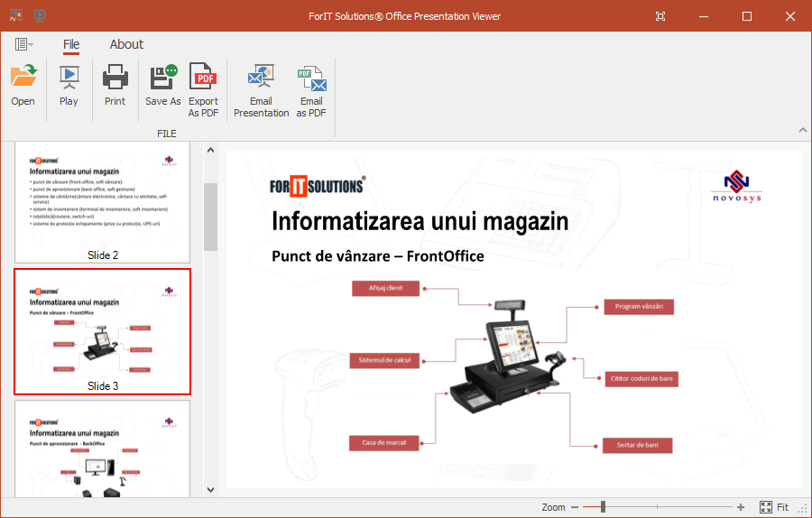Open a presentation file with Open icon
The height and width of the screenshot is (518, 812).
23,86
